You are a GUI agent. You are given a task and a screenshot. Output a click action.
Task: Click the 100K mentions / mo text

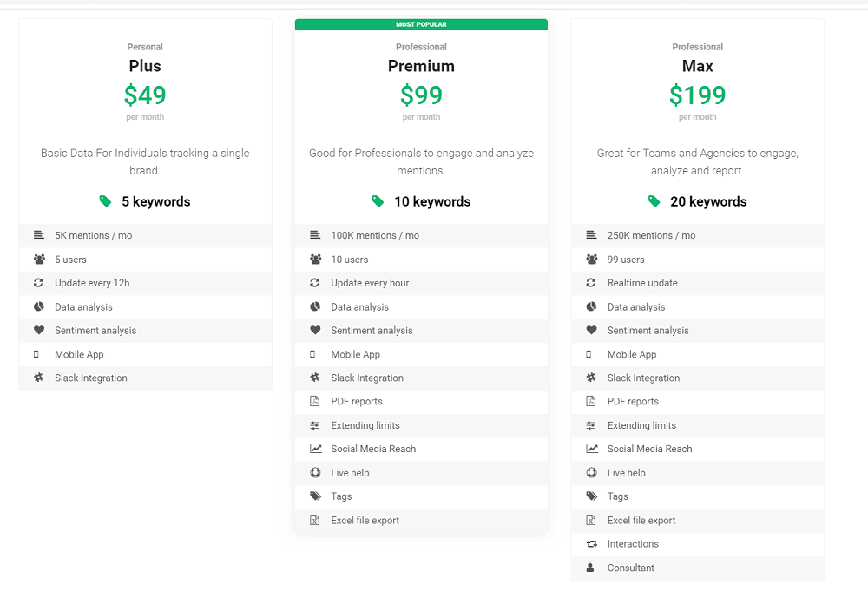pyautogui.click(x=375, y=235)
